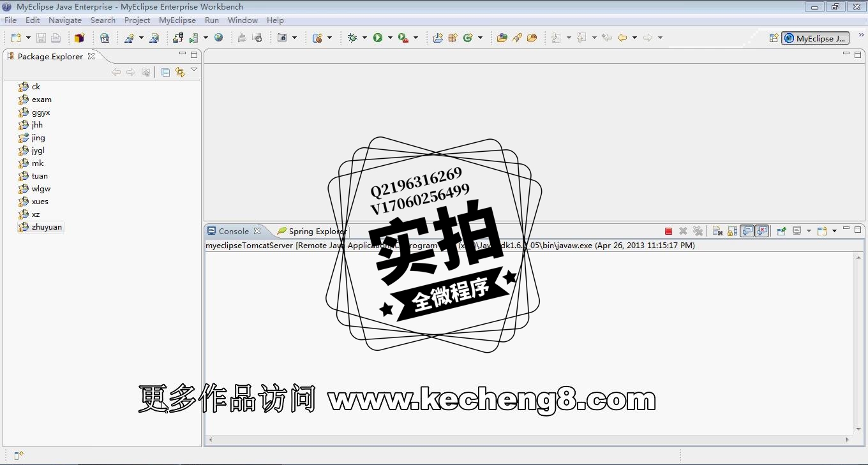Open the Window menu
The width and height of the screenshot is (868, 465).
[243, 20]
